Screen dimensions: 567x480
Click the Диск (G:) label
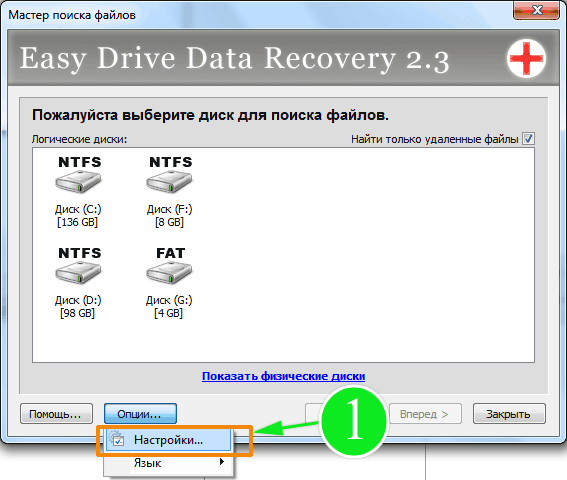click(x=169, y=300)
